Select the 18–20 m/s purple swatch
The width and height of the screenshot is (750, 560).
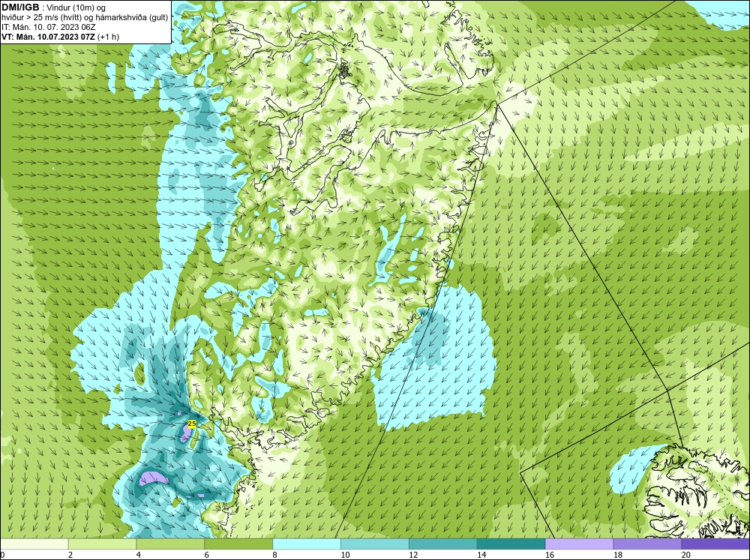647,544
